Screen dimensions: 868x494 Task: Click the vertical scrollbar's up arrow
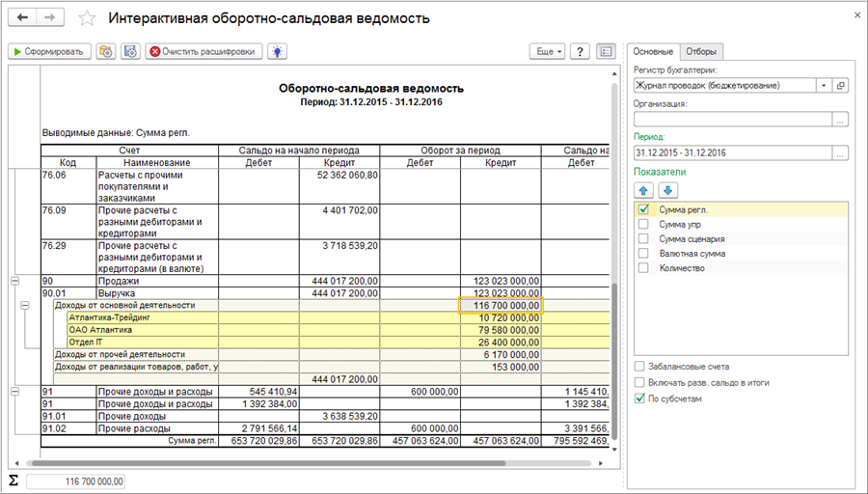coord(614,73)
